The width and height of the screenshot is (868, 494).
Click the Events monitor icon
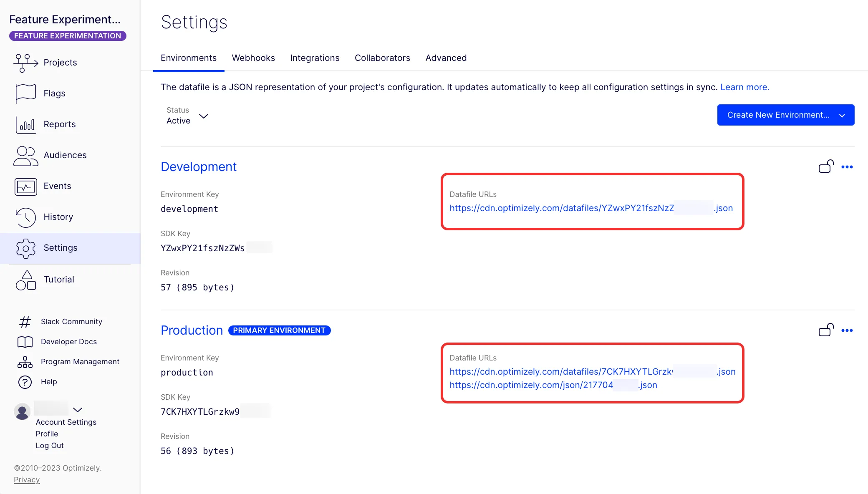coord(25,187)
